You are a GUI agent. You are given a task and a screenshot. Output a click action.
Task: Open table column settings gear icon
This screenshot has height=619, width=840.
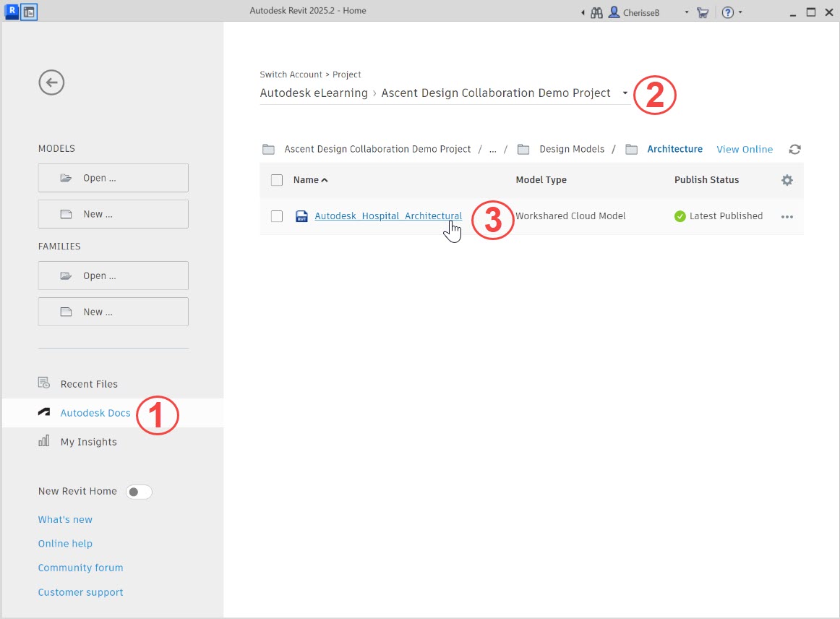pos(787,180)
